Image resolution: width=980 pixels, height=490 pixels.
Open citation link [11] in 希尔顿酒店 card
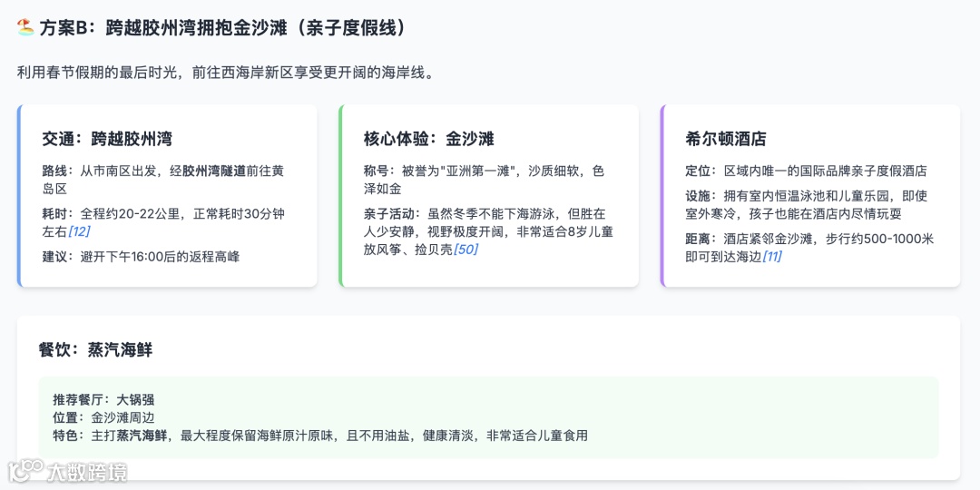(771, 257)
